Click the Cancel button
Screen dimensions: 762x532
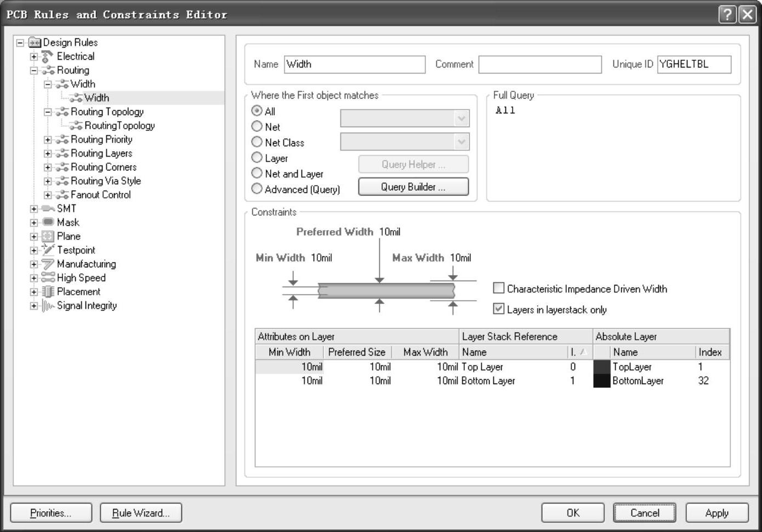(645, 513)
